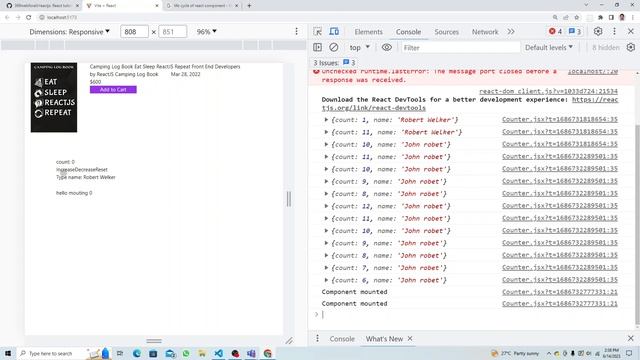Viewport: 640px width, 360px height.
Task: Click the viewport height field 851
Action: 173,31
